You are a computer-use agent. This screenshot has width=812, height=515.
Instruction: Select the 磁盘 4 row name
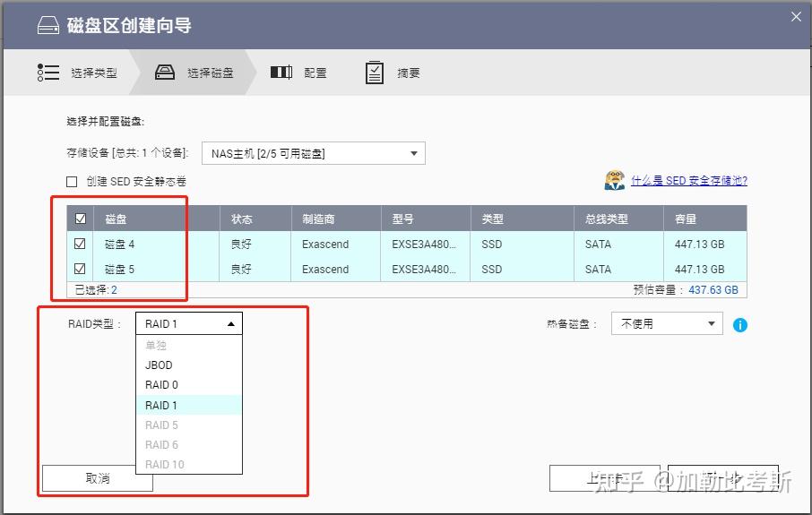(119, 245)
